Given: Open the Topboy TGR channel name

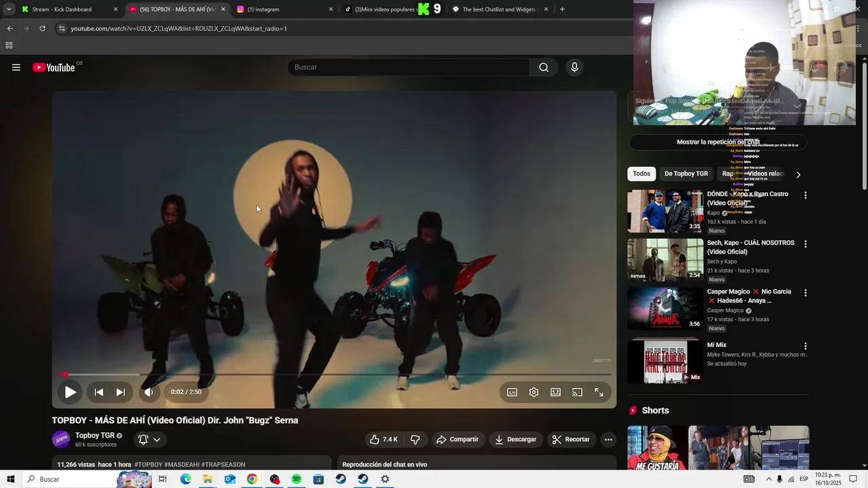Looking at the screenshot, I should [94, 435].
